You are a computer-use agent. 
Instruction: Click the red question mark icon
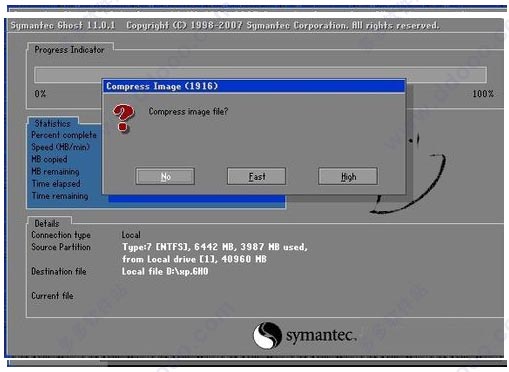[x=124, y=118]
